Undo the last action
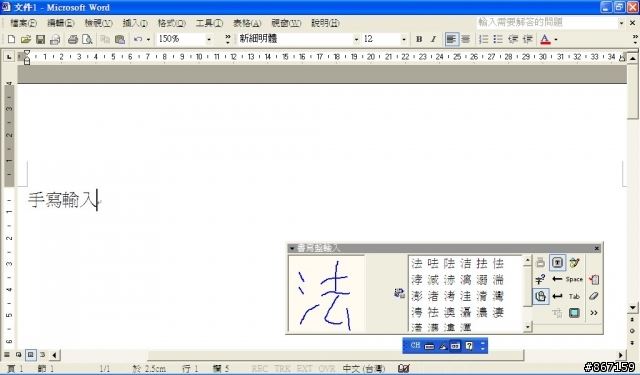 (138, 39)
